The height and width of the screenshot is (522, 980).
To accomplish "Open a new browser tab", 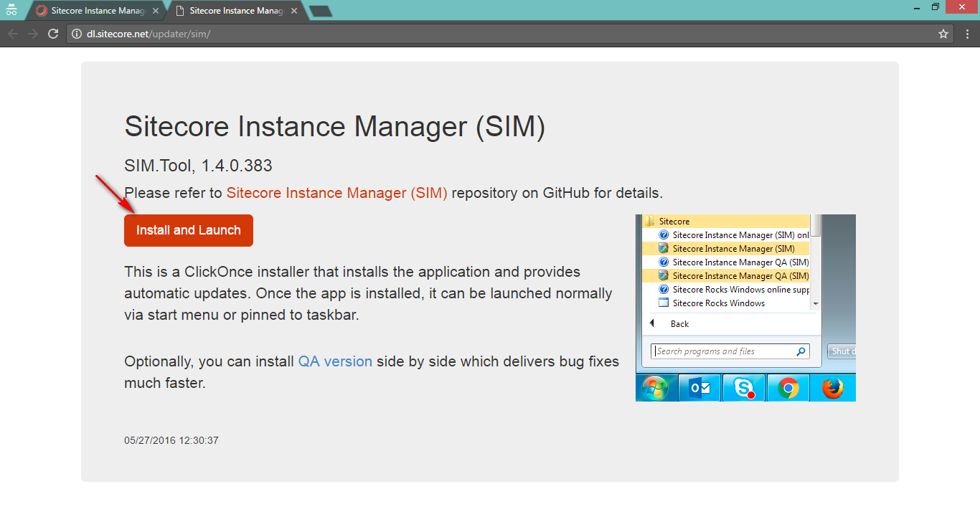I will click(x=320, y=11).
